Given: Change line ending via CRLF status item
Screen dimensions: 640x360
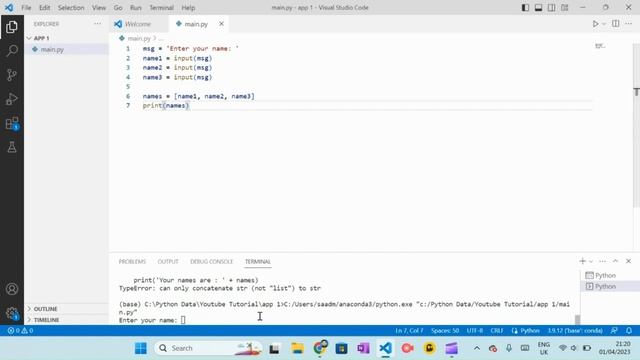Looking at the screenshot, I should tap(497, 331).
